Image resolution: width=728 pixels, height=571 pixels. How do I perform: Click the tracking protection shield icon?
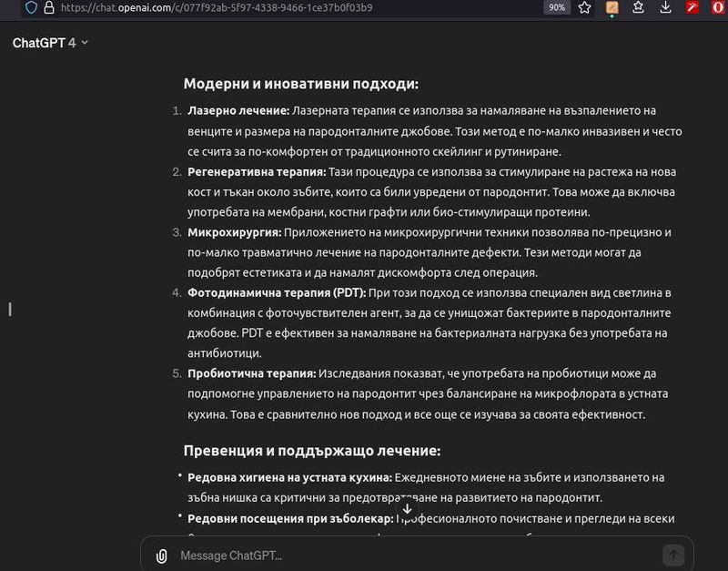[x=31, y=8]
